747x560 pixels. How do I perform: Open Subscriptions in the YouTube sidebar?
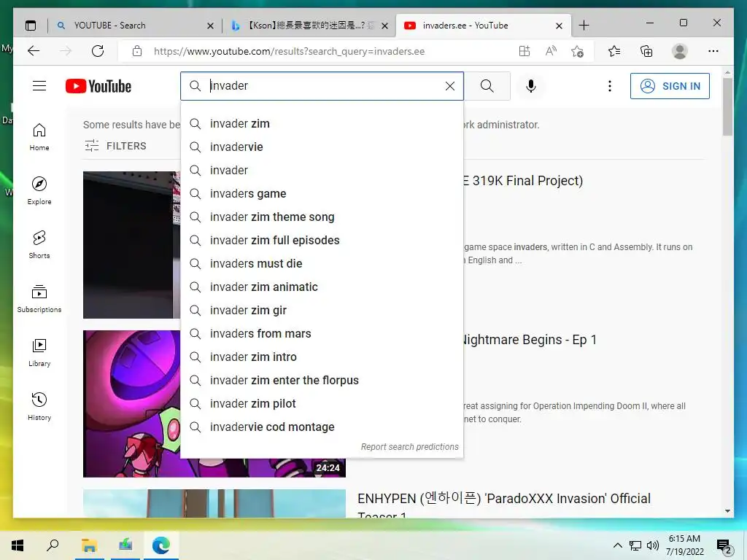tap(39, 298)
